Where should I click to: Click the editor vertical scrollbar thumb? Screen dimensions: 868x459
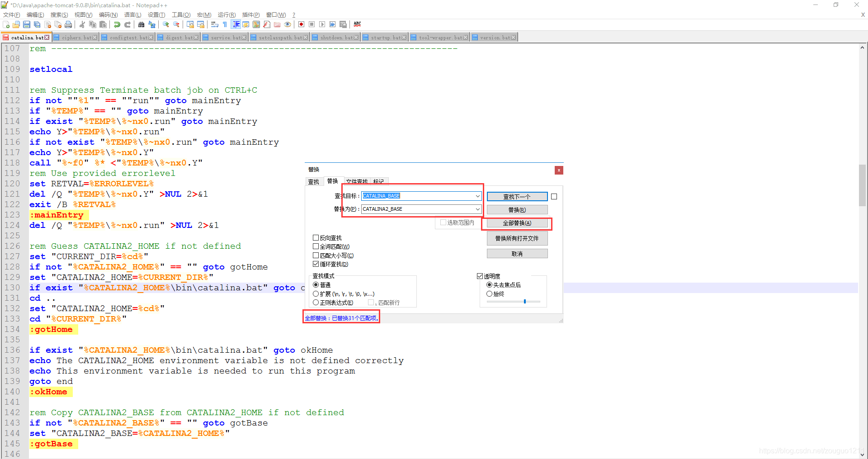click(863, 186)
